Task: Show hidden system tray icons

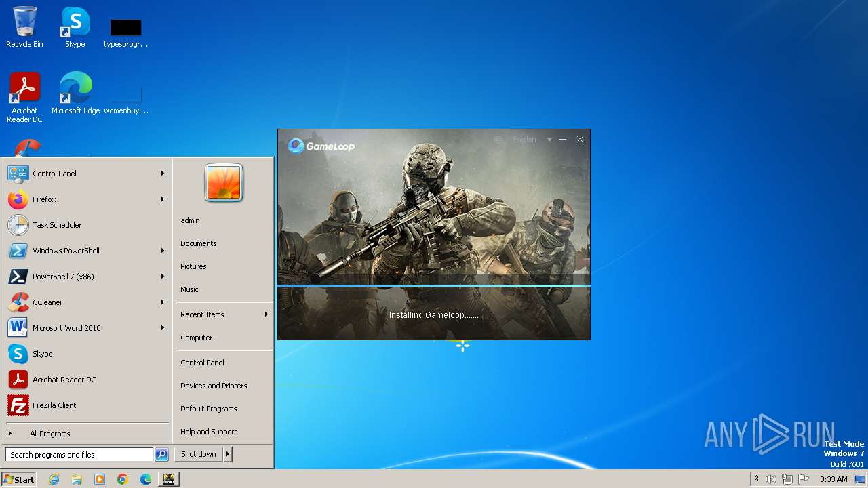Action: (757, 479)
